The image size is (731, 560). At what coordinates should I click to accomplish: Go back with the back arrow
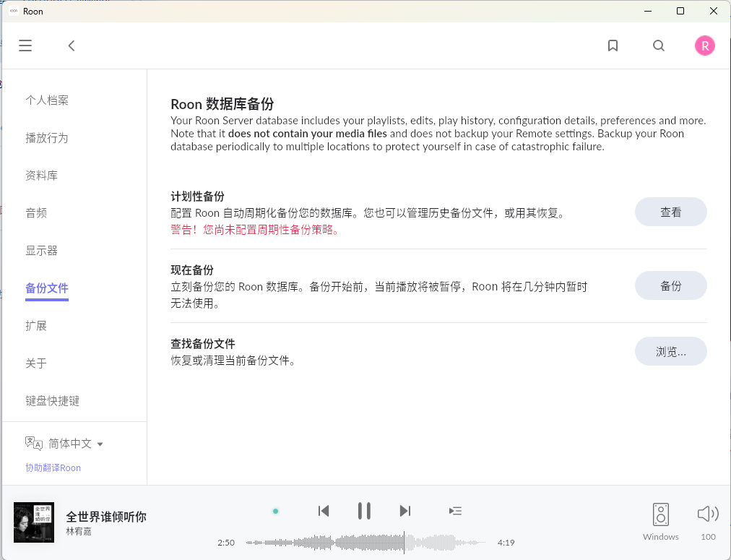pyautogui.click(x=72, y=46)
